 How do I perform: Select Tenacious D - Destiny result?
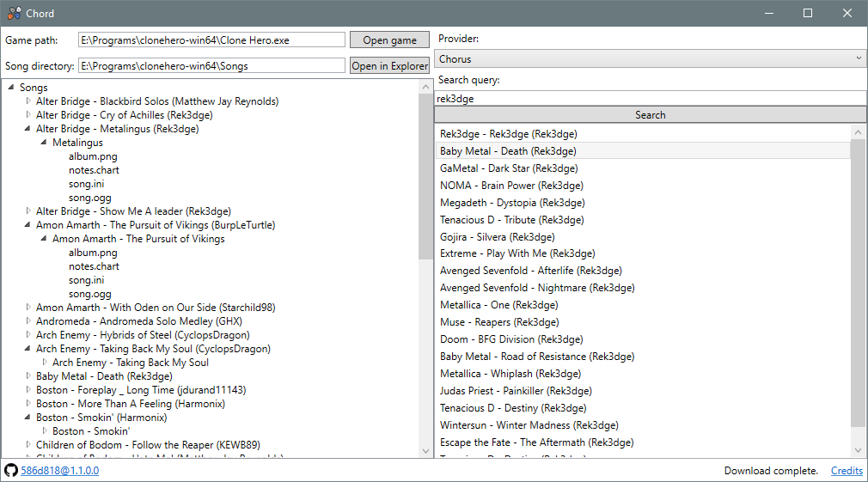point(643,408)
